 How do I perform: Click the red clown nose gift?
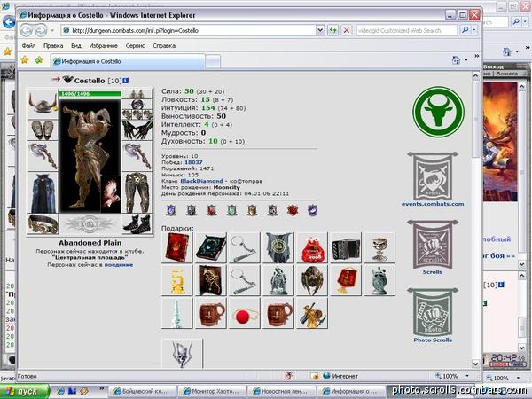(x=245, y=314)
